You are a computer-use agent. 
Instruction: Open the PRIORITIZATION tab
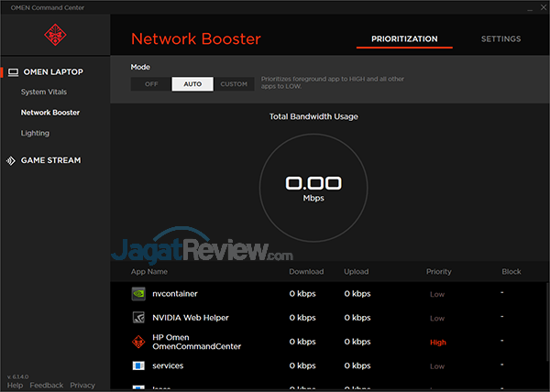coord(404,39)
